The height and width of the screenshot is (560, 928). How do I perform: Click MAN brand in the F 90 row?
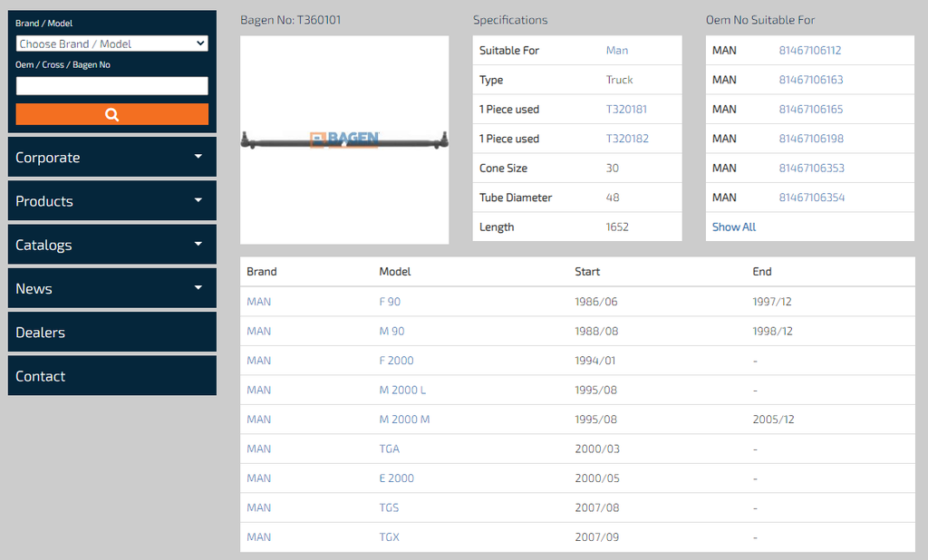(x=258, y=302)
